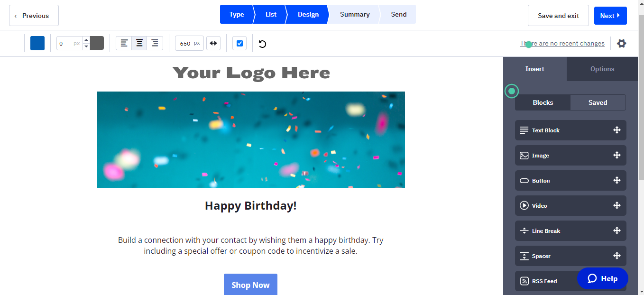
Task: Select the align right icon
Action: pyautogui.click(x=155, y=43)
